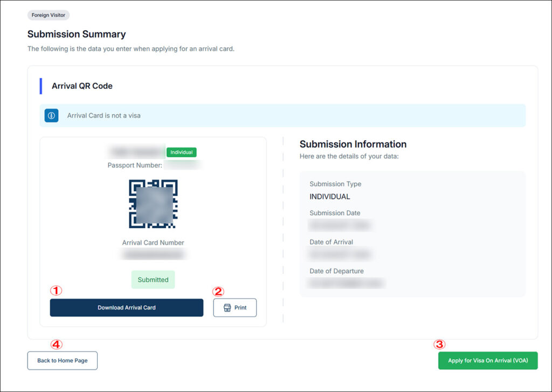This screenshot has height=392, width=552.
Task: Click the Passport Number label
Action: pos(135,165)
